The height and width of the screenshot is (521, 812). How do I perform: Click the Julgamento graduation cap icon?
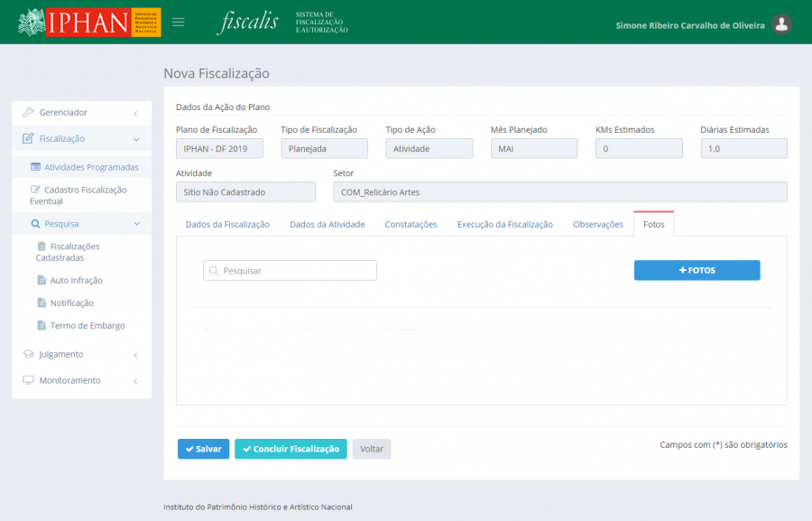[28, 354]
